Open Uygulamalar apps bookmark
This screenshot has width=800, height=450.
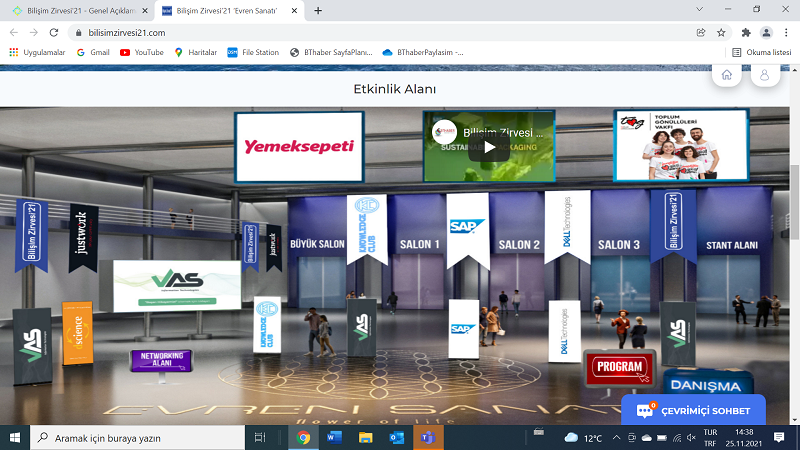click(37, 52)
